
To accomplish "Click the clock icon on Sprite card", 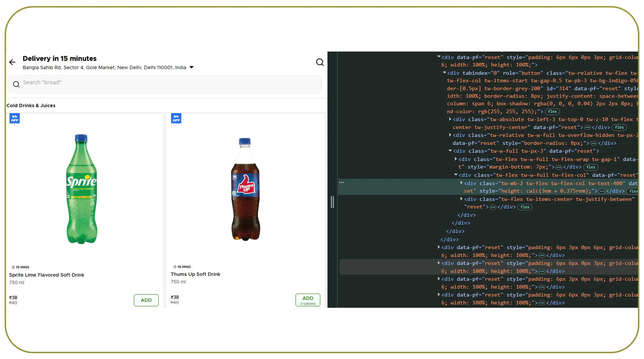I will click(13, 267).
